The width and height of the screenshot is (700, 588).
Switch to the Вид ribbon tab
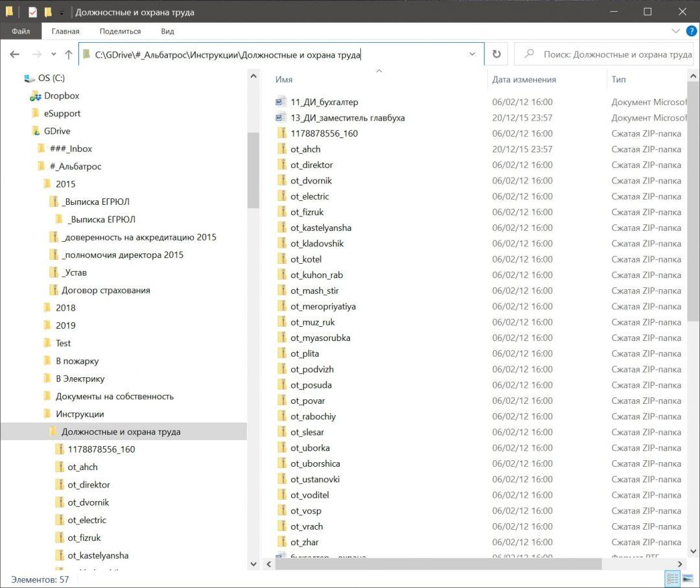click(x=167, y=31)
